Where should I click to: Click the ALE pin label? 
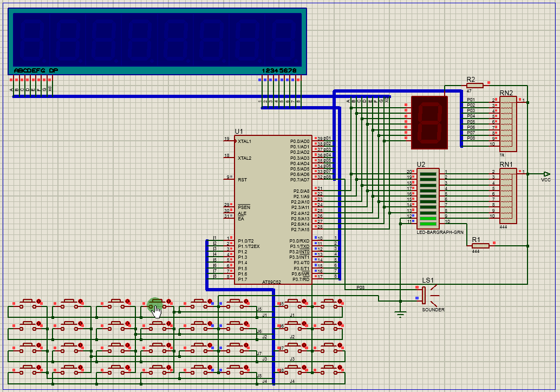click(242, 213)
